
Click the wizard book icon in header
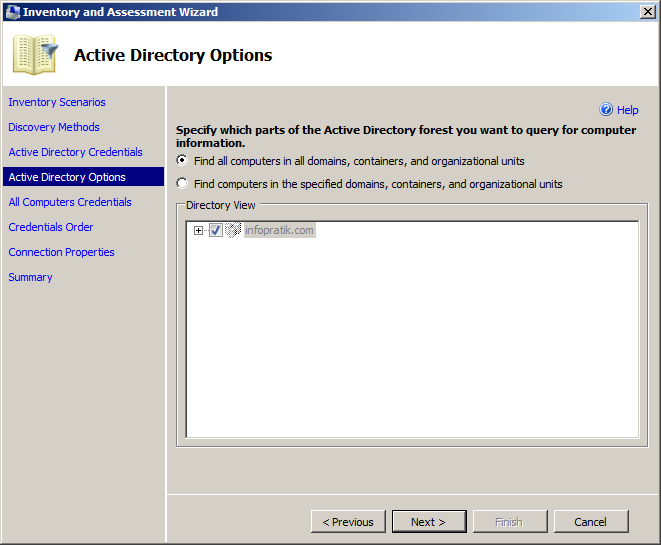click(x=35, y=55)
